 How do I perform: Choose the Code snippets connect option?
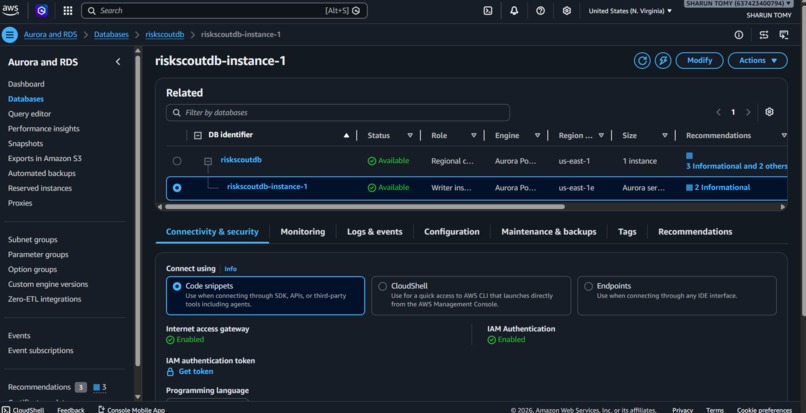pyautogui.click(x=265, y=296)
